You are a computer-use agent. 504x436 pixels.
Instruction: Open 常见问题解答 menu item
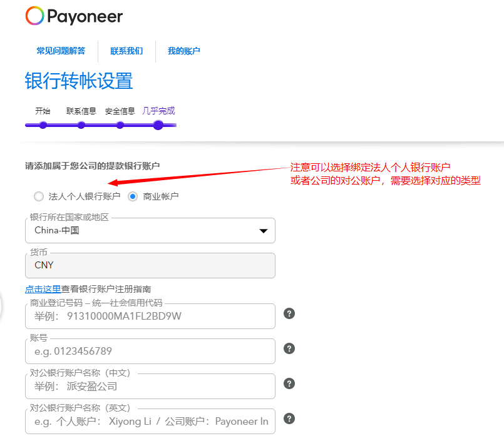61,51
